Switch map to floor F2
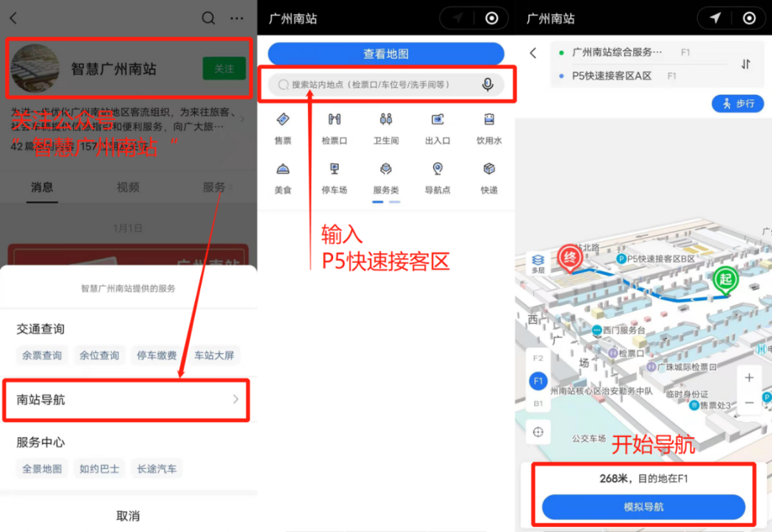The image size is (772, 532). (538, 358)
